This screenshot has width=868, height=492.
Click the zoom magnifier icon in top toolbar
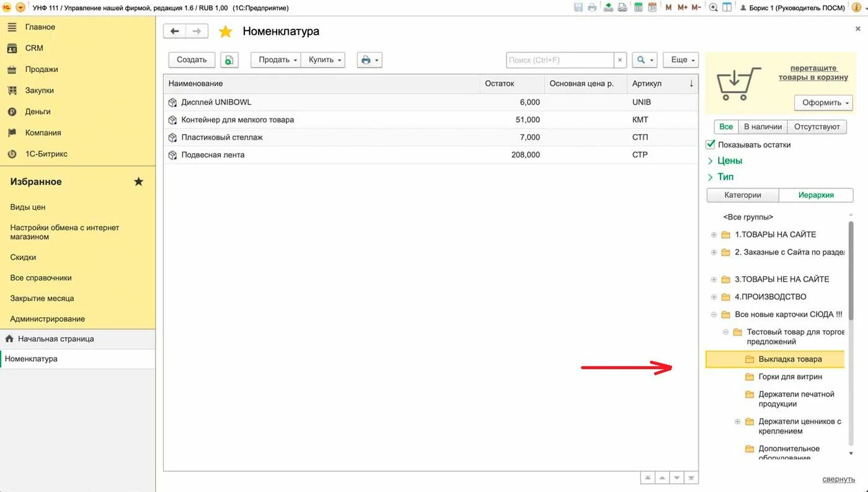714,7
